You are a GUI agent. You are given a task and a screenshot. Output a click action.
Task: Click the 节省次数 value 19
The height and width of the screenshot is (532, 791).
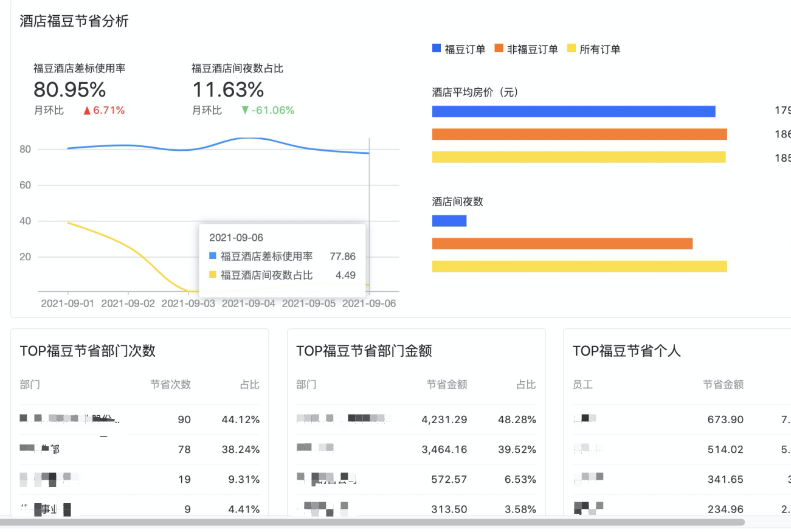(185, 479)
